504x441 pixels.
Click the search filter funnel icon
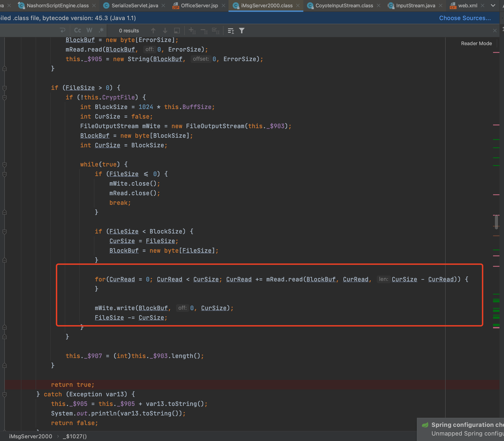click(x=242, y=31)
